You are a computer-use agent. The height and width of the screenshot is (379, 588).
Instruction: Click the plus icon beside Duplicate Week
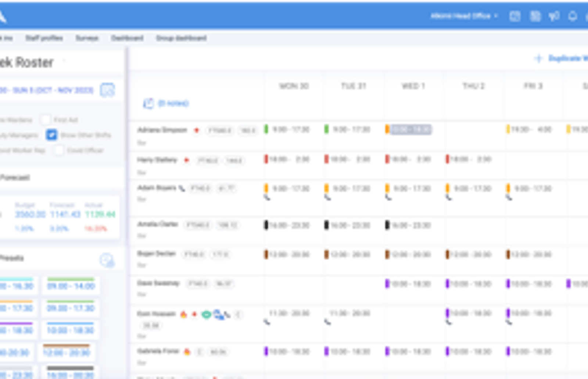539,58
